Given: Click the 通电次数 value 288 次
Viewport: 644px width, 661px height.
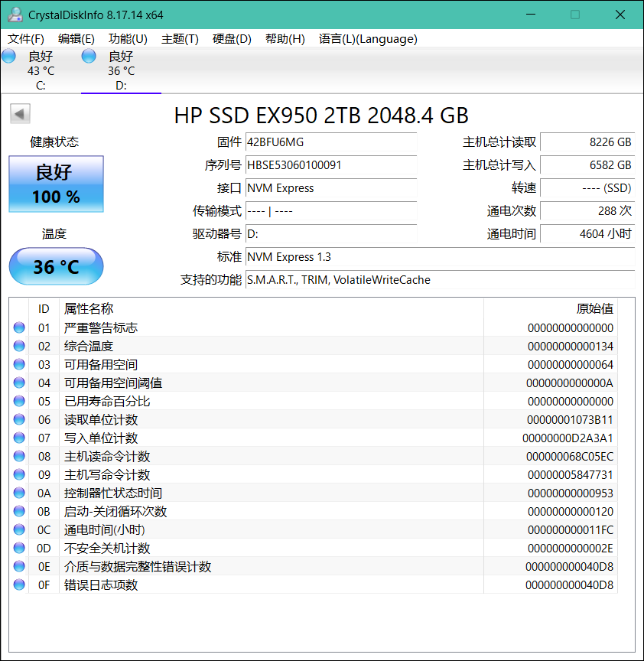Looking at the screenshot, I should click(587, 211).
